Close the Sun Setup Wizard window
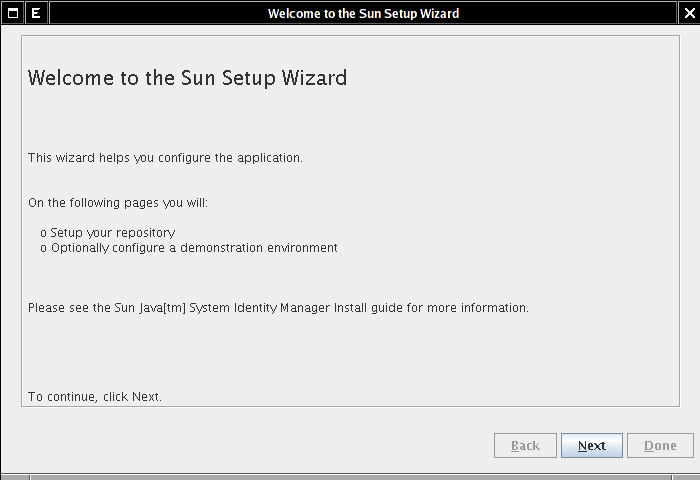Screen dimensions: 700x480 (689, 13)
